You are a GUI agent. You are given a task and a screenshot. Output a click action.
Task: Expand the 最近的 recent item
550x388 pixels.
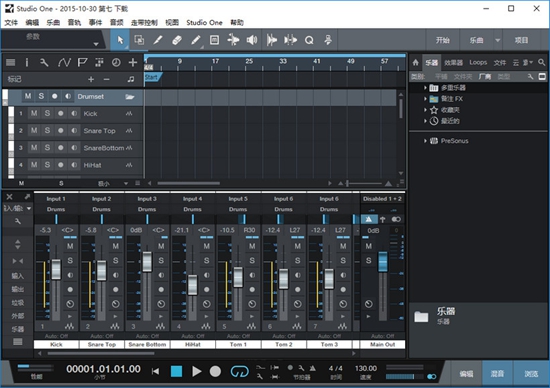pyautogui.click(x=425, y=121)
